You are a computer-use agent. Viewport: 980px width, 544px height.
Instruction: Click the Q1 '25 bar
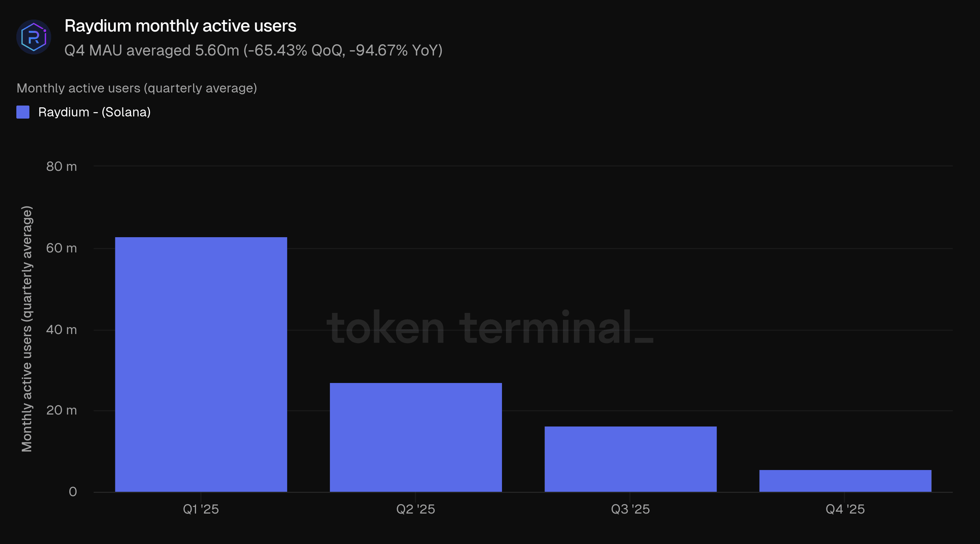pyautogui.click(x=201, y=364)
